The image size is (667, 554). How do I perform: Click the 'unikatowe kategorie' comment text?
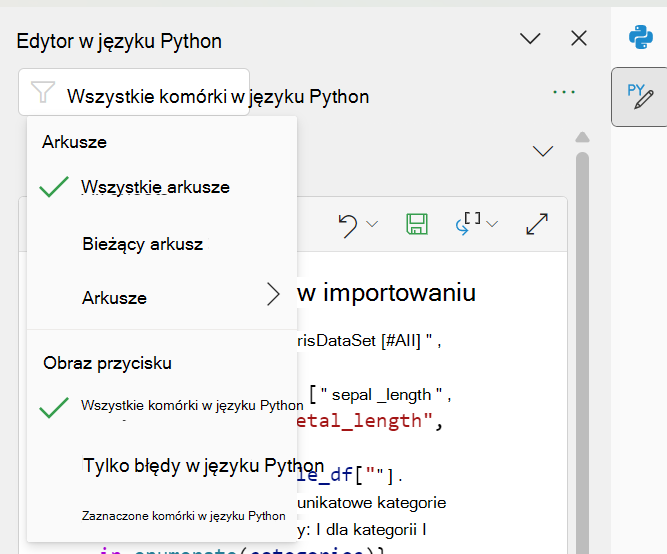click(371, 503)
